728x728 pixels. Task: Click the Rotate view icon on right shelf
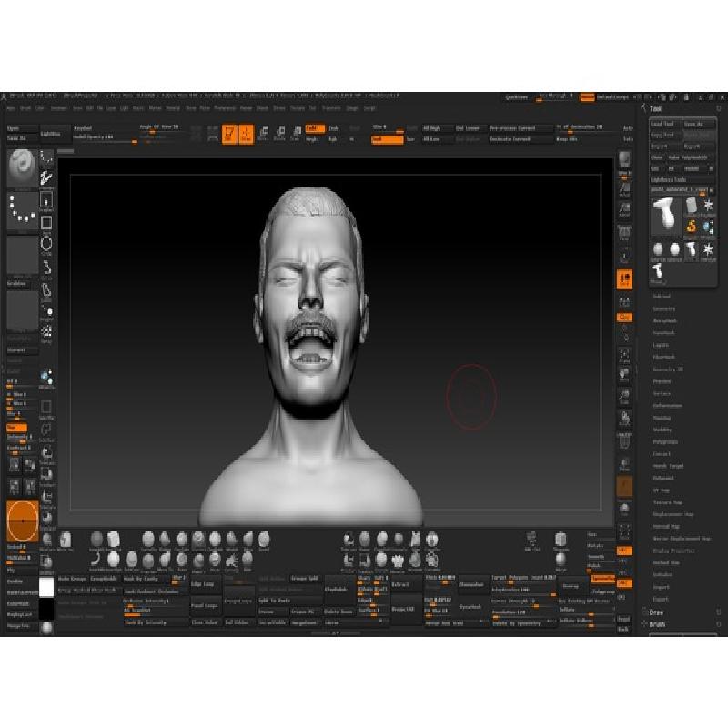tap(624, 418)
